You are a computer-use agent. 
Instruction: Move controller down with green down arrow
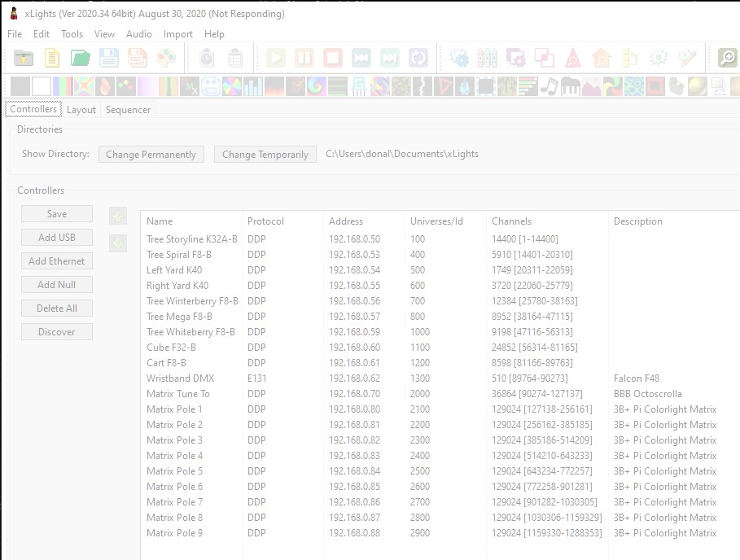tap(118, 243)
